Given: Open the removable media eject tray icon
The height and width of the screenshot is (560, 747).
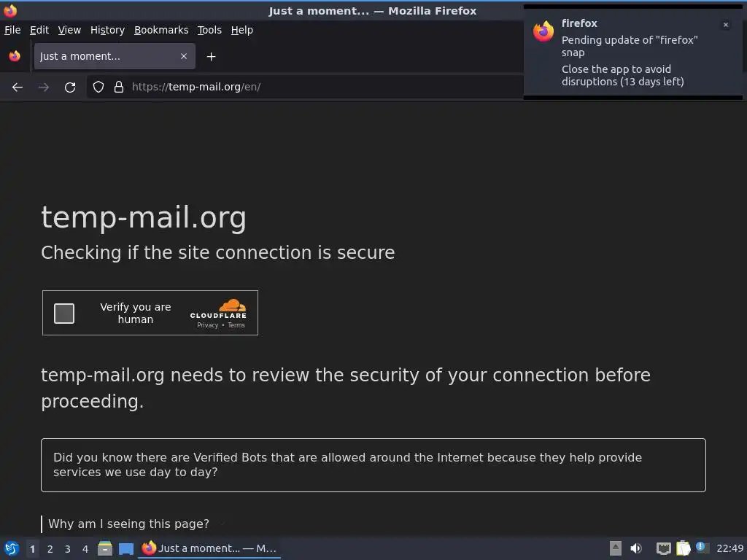Looking at the screenshot, I should point(616,548).
